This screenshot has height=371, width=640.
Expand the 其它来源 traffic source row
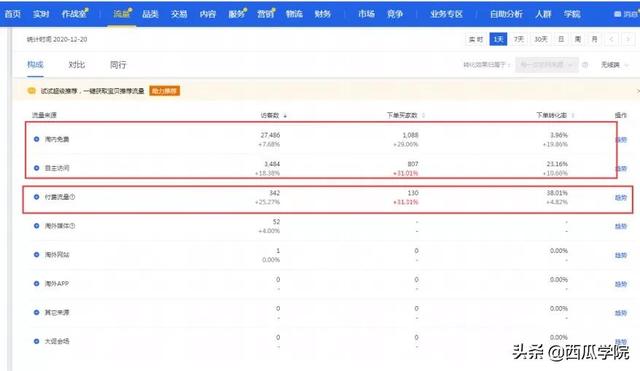(x=36, y=313)
